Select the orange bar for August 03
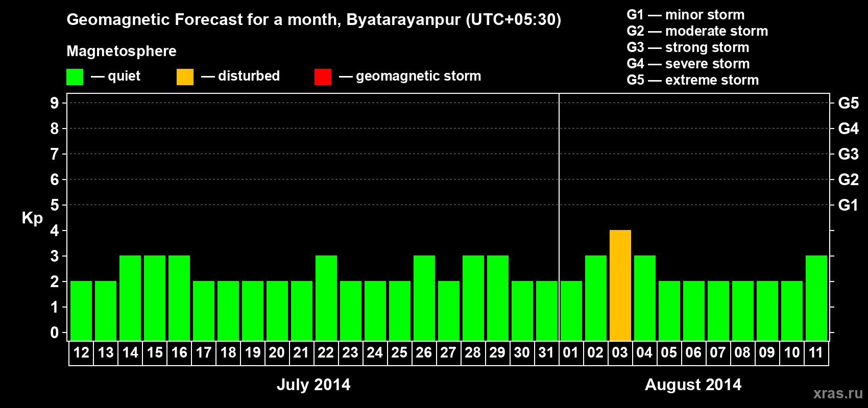 point(620,285)
